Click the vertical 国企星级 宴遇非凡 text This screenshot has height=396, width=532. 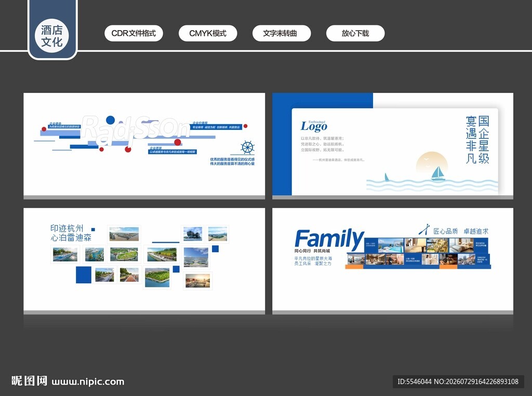coord(477,139)
